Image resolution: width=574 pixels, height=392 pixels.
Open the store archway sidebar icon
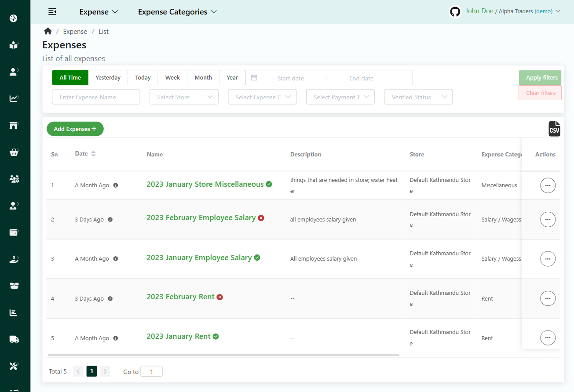(x=14, y=125)
